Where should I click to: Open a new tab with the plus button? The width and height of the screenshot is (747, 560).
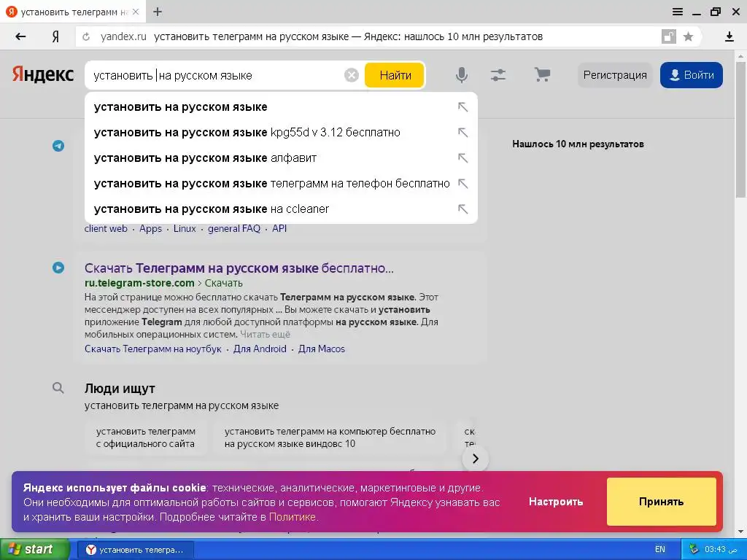(x=158, y=12)
